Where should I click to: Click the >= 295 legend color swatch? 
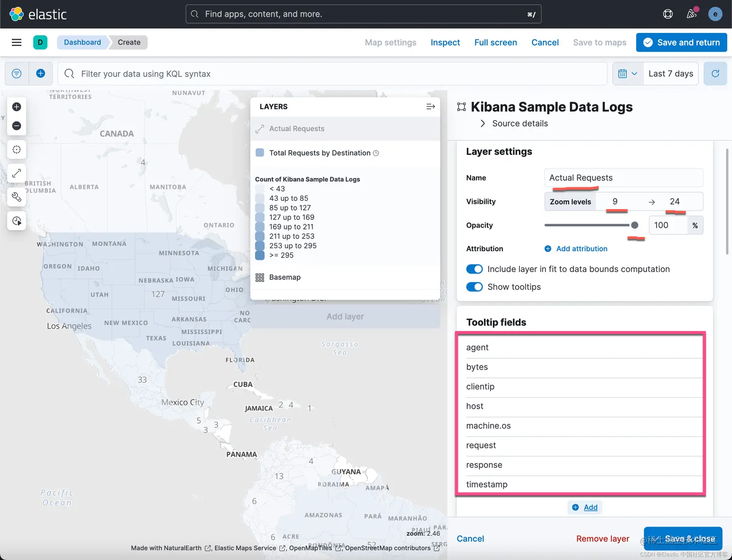point(260,255)
